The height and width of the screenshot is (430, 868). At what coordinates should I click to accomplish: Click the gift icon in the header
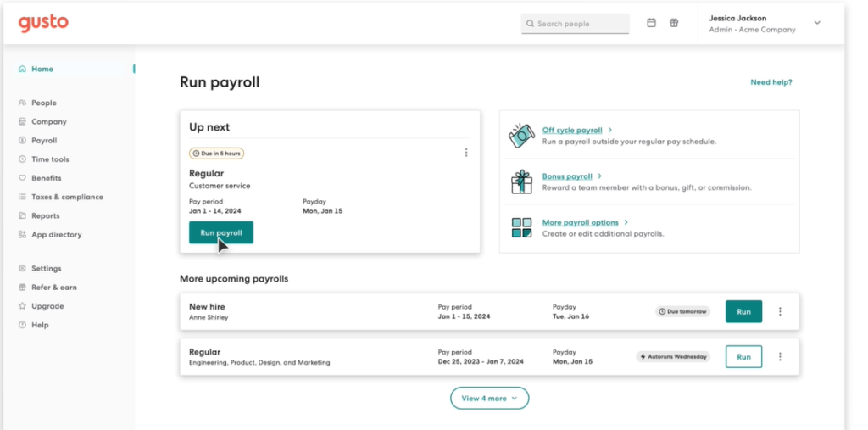tap(674, 23)
